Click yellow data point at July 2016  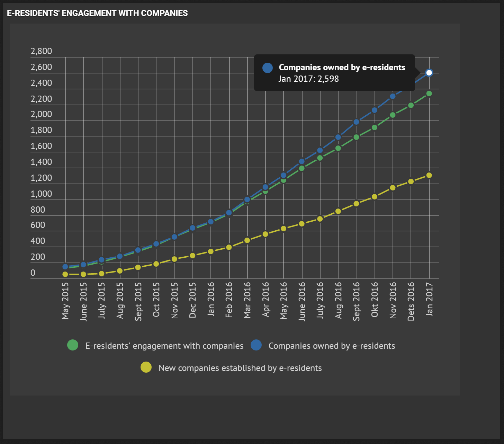[320, 219]
